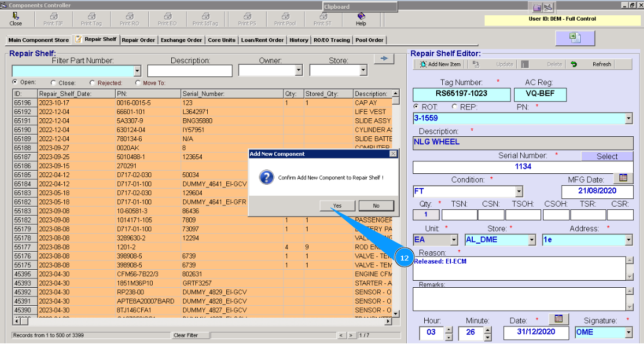The image size is (644, 345).
Task: Open the MFG Date calendar icon
Action: coord(623,178)
